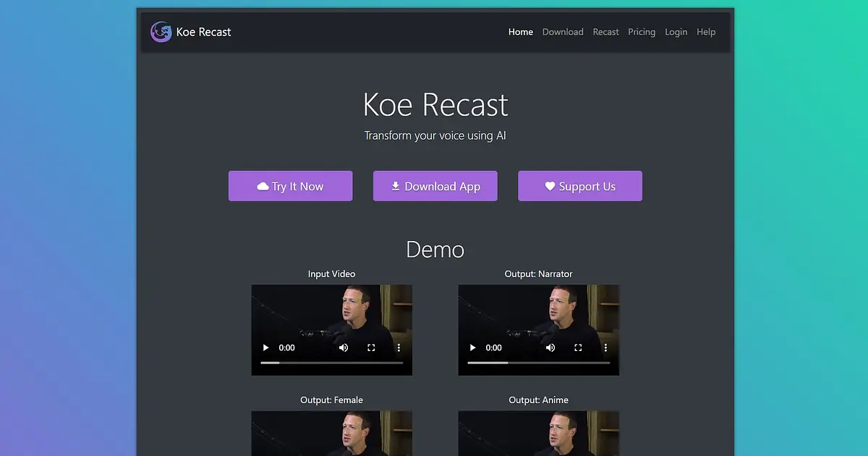Seek on the Input Video progress bar
The height and width of the screenshot is (456, 868).
point(332,363)
